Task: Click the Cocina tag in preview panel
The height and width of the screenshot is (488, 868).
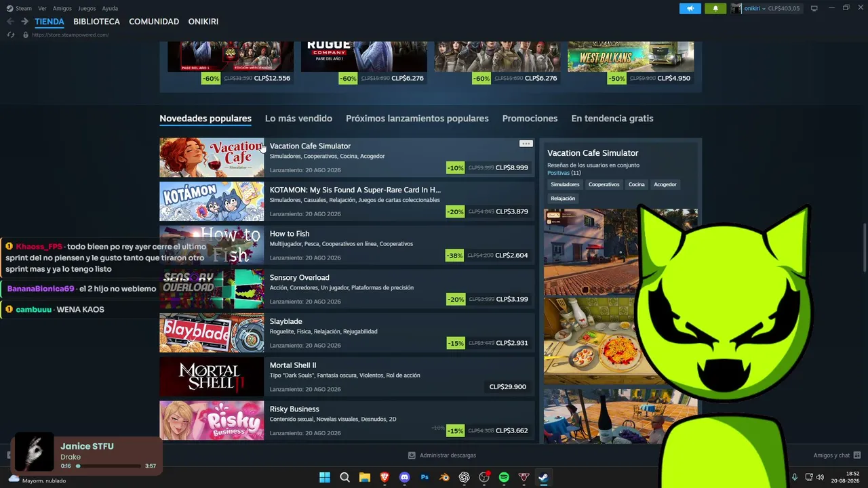Action: point(636,184)
